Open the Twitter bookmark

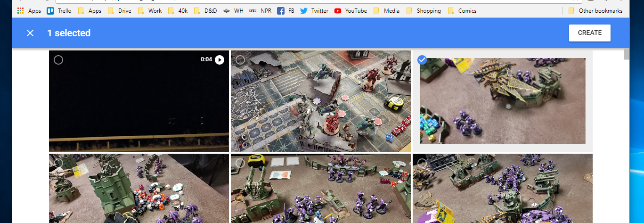[x=314, y=11]
